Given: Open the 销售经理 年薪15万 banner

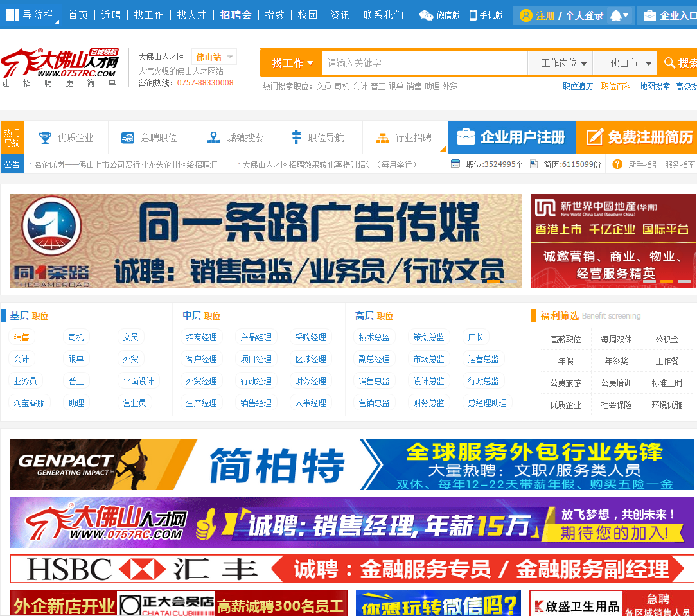Looking at the screenshot, I should coord(351,522).
